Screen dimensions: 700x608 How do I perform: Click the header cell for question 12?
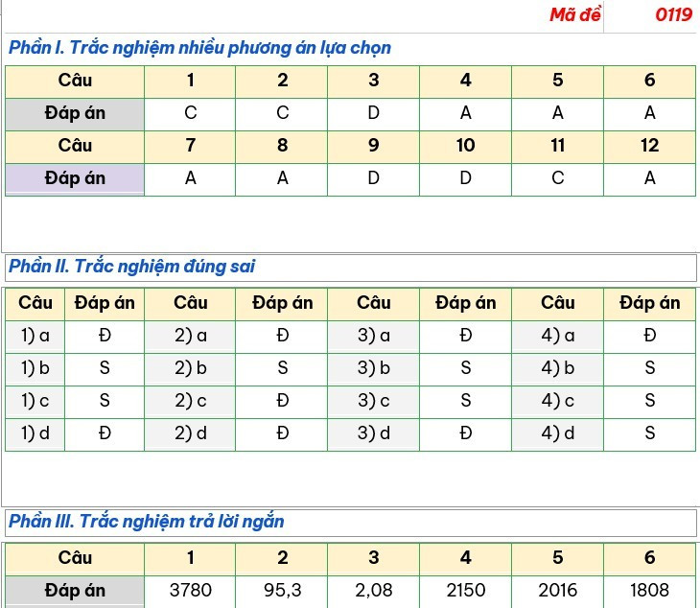coord(649,146)
